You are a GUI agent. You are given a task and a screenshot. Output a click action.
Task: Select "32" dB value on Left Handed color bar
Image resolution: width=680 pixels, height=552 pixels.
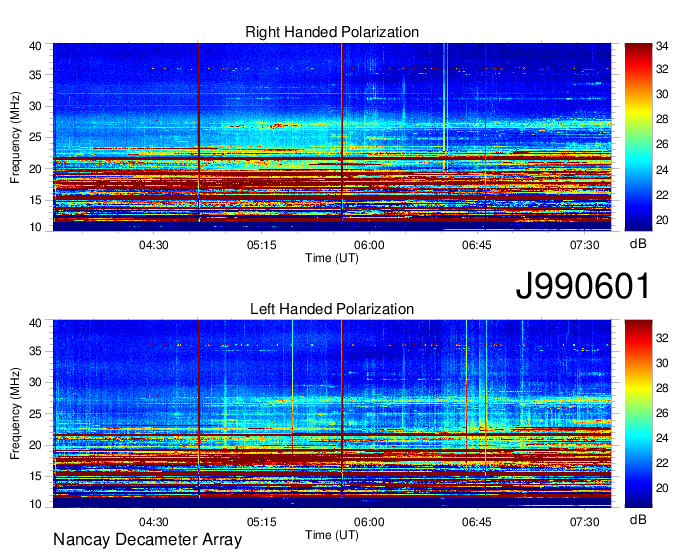[662, 338]
